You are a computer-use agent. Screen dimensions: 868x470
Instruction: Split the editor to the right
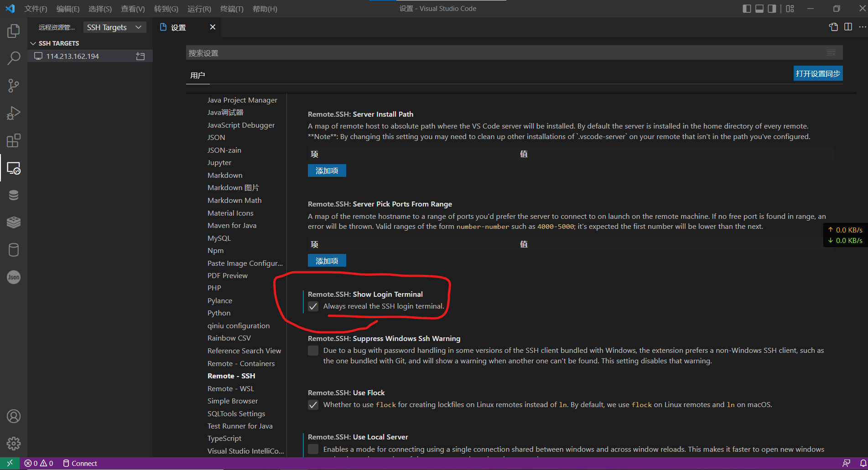coord(848,27)
